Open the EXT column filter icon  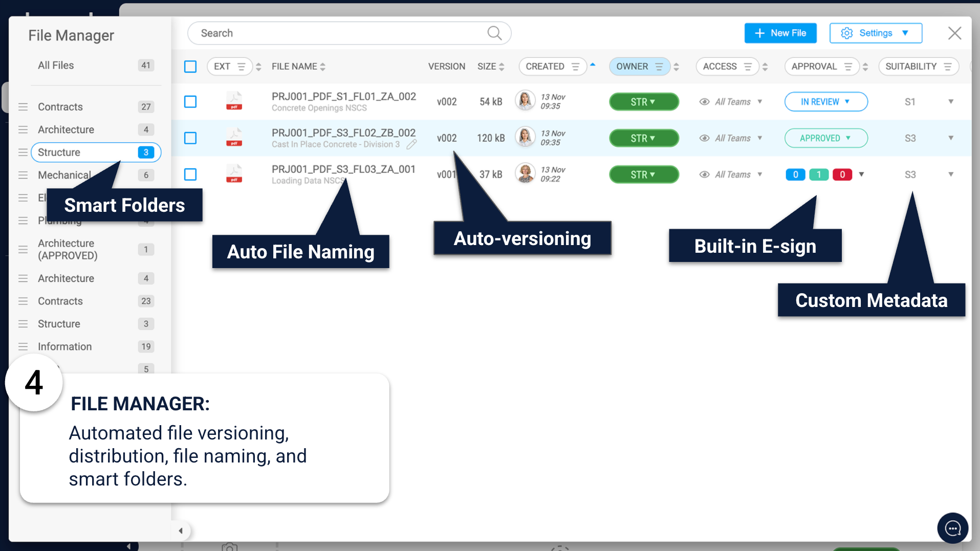242,67
